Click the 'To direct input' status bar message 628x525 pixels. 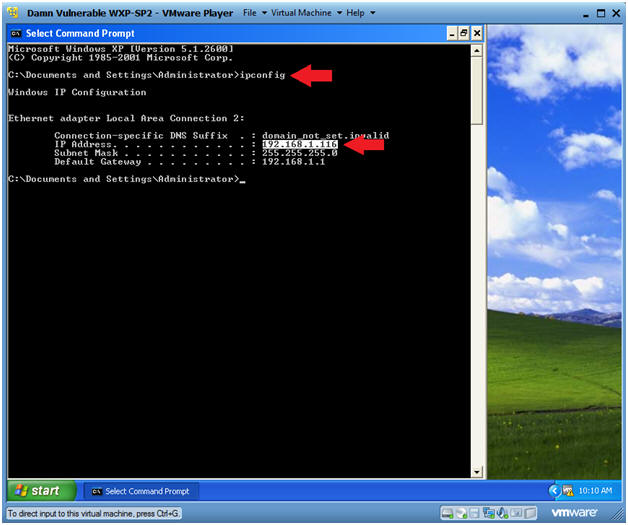tap(94, 513)
